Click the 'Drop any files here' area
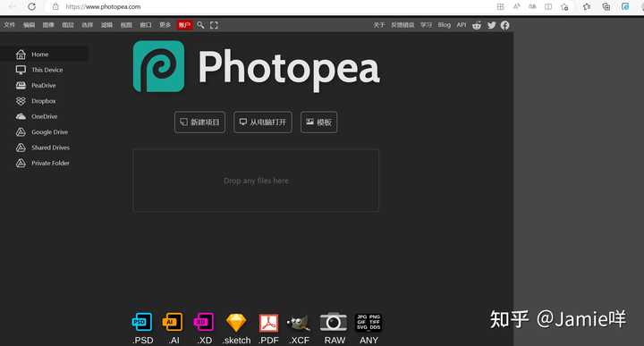 pos(256,181)
